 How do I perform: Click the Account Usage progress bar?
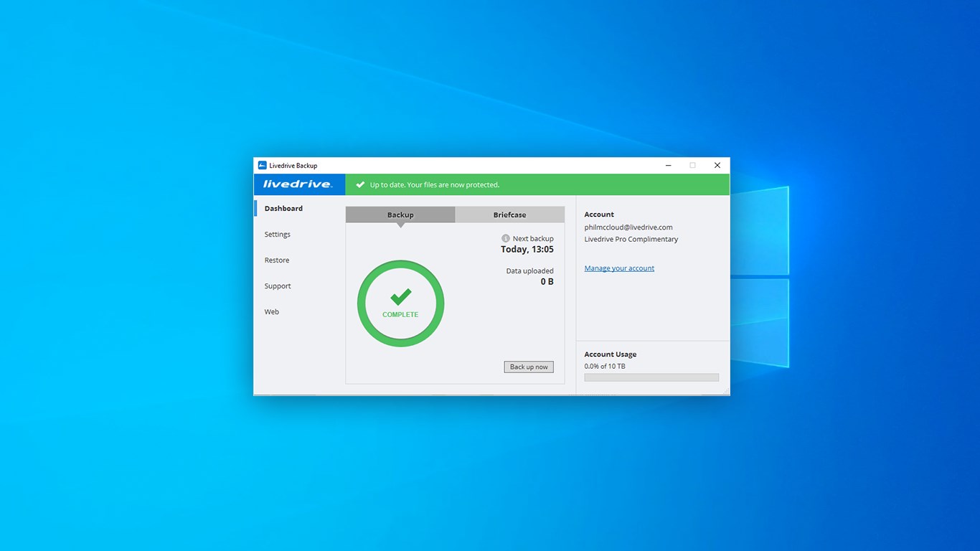point(651,377)
